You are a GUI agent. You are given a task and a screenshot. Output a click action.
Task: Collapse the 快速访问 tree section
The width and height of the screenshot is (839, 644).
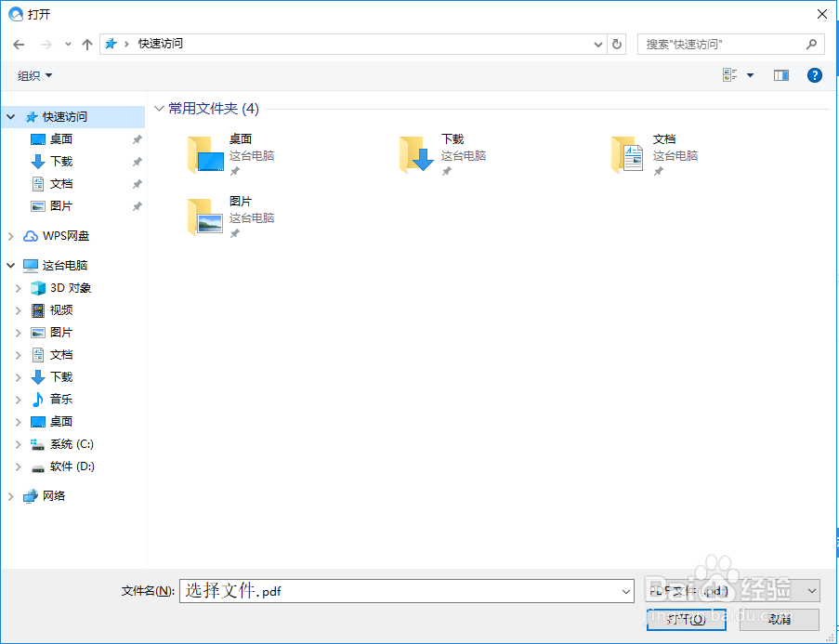tap(9, 116)
